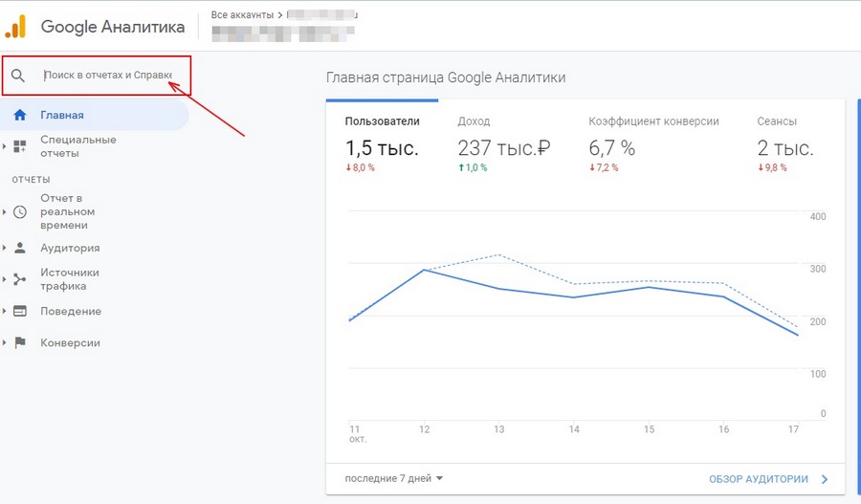Expand the Отчет в реальном времени arrow
Screen dimensions: 861x504
[5, 212]
